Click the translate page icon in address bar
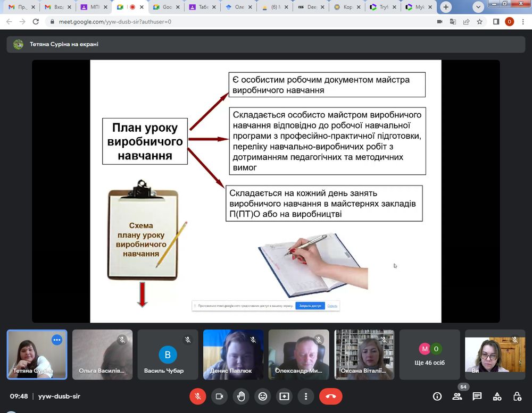 pos(453,22)
